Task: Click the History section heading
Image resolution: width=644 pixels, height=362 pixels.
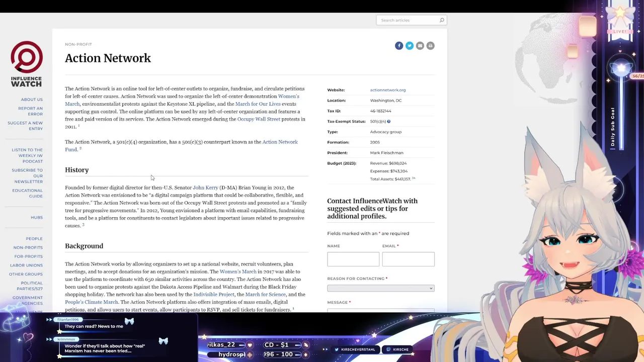Action: click(x=76, y=170)
